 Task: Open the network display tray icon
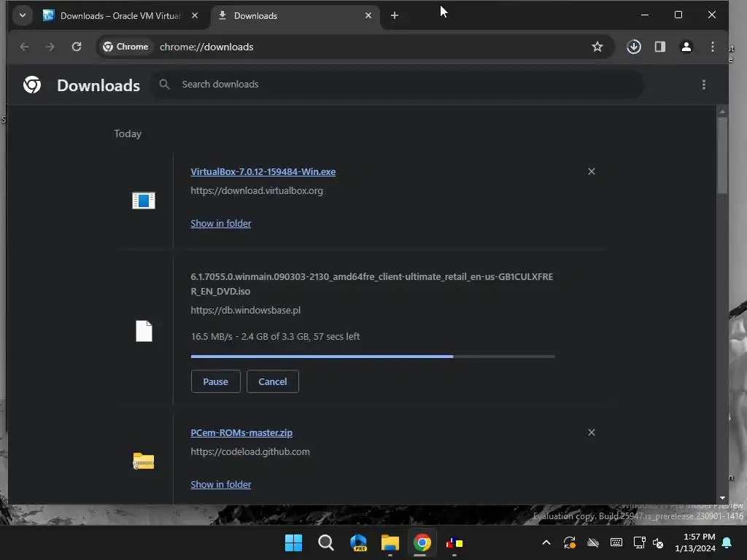(639, 542)
